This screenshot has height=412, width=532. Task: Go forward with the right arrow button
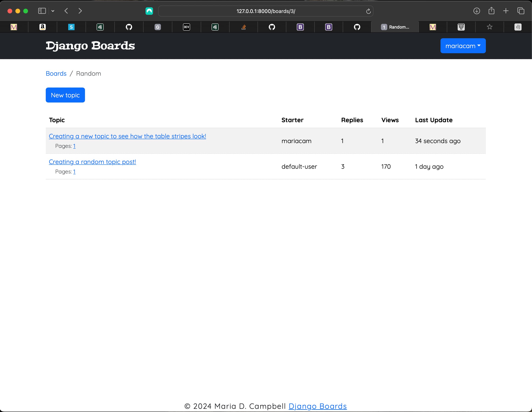click(80, 11)
